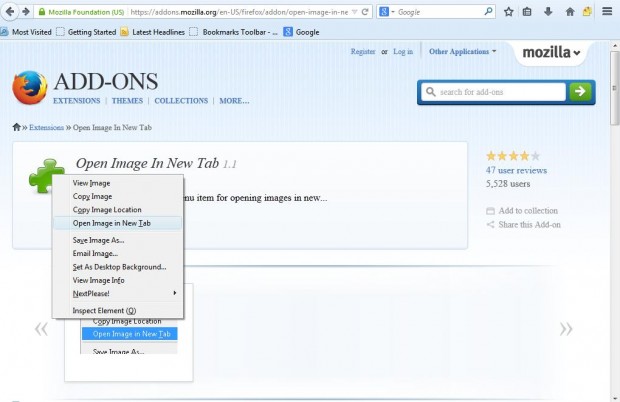Reload the page with the refresh icon

point(365,12)
